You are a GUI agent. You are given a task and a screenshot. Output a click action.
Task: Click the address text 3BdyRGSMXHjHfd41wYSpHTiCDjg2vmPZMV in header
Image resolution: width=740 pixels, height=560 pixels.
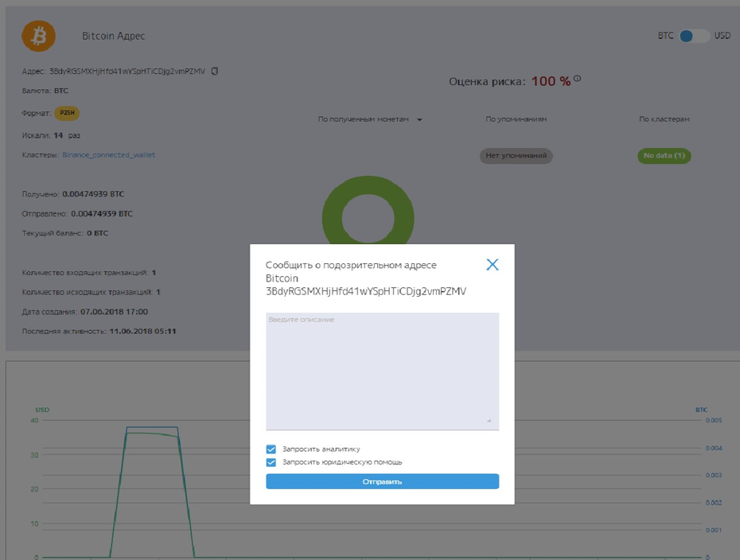click(x=127, y=72)
